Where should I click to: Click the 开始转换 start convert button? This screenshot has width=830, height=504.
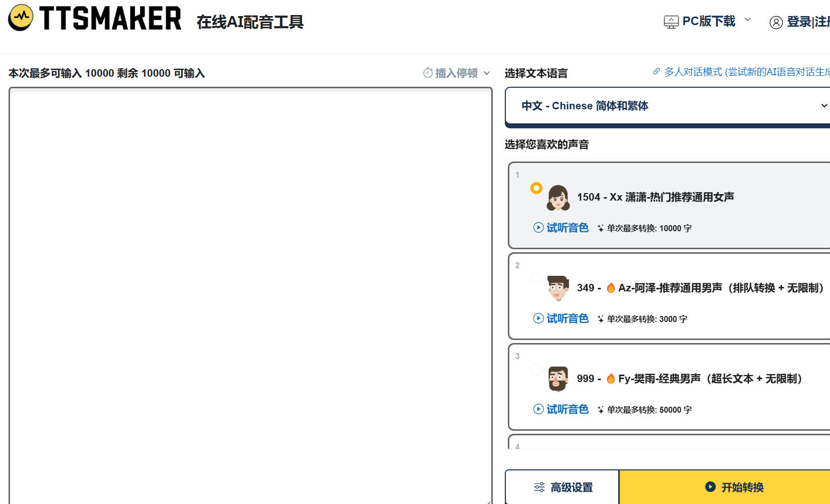click(x=734, y=487)
